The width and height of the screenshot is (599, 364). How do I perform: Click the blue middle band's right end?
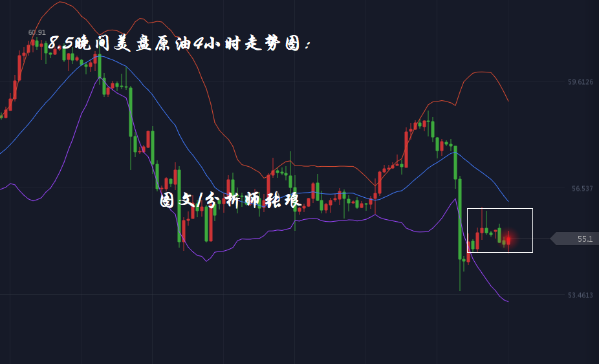[508, 200]
